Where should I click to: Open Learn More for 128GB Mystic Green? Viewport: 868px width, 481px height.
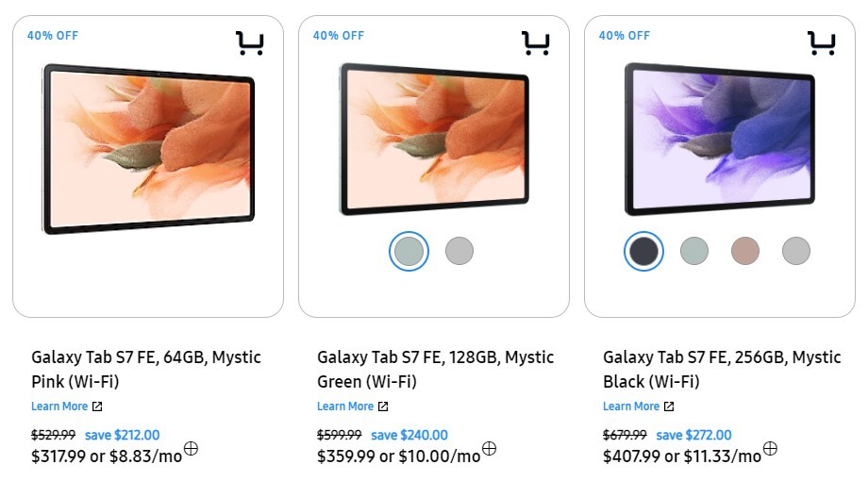click(352, 406)
